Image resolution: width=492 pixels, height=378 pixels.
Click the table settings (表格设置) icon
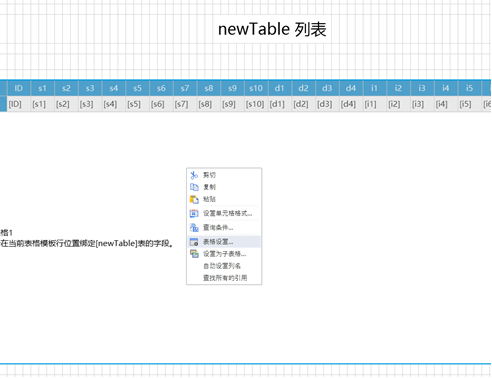194,242
